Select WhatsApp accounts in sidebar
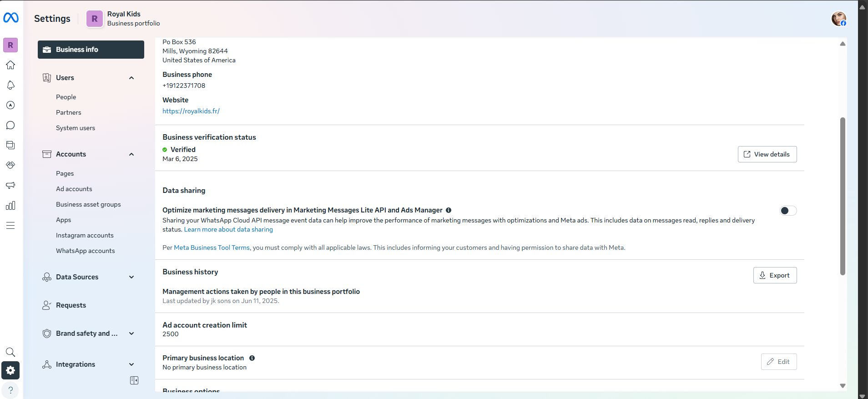Viewport: 868px width, 399px height. pos(85,251)
